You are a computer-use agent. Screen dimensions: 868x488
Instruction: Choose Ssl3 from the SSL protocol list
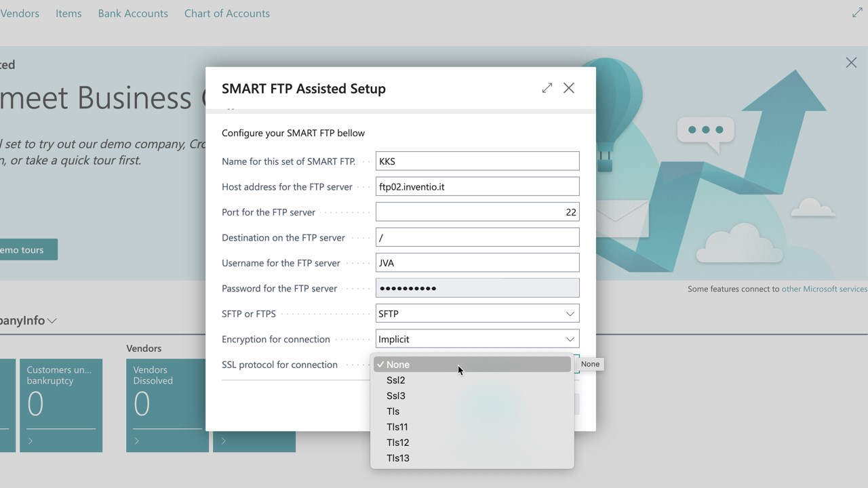471,396
